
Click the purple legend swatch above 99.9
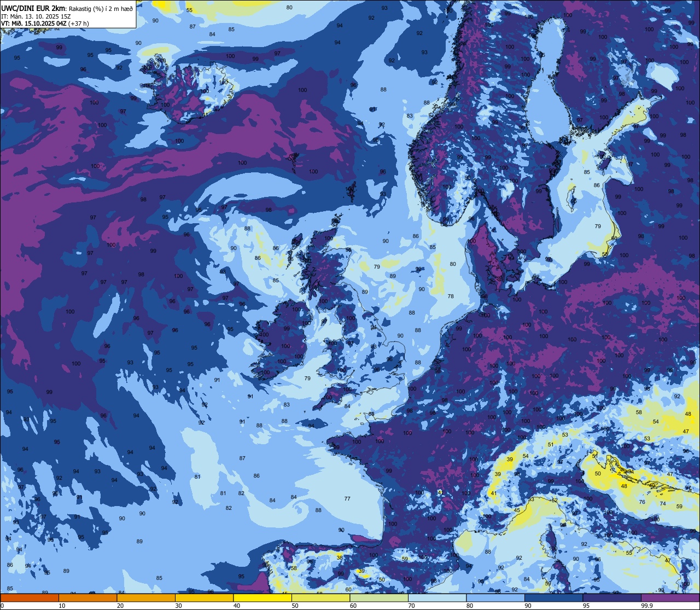pyautogui.click(x=670, y=597)
